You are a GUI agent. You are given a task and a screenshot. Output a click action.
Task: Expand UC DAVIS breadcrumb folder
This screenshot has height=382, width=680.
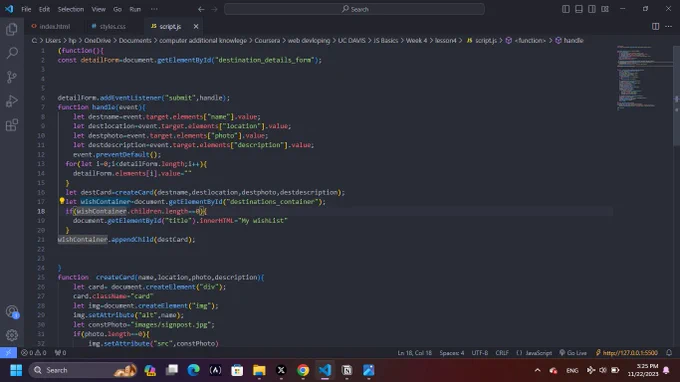tap(352, 40)
